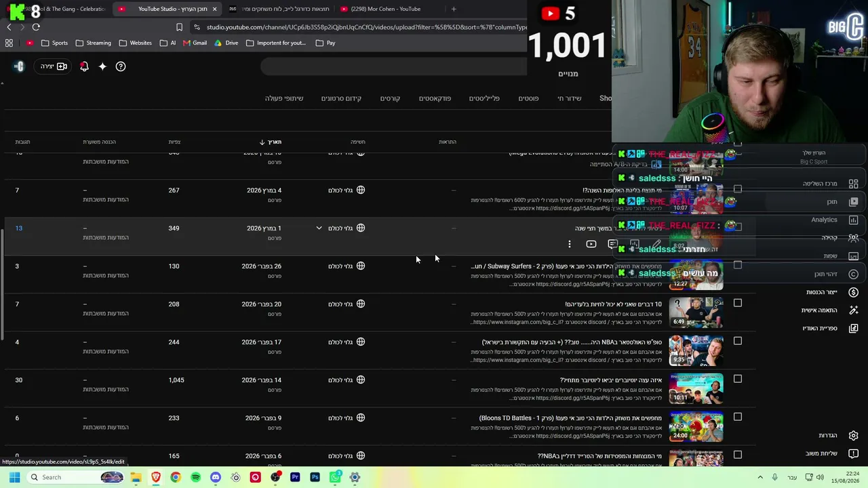Screen dimensions: 868x488
Task: Bookmark this page with the bookmark icon
Action: [x=179, y=27]
